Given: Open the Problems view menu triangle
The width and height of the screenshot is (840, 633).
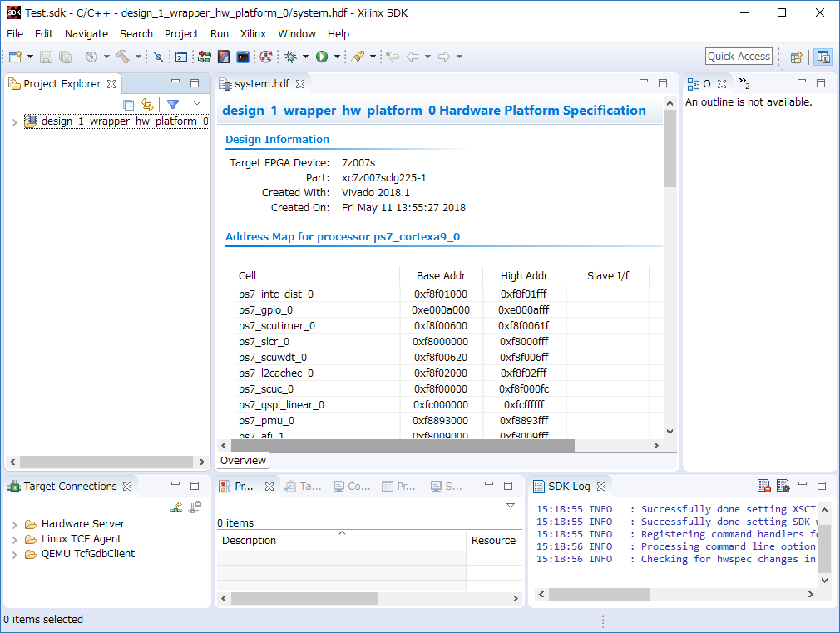Looking at the screenshot, I should point(511,506).
